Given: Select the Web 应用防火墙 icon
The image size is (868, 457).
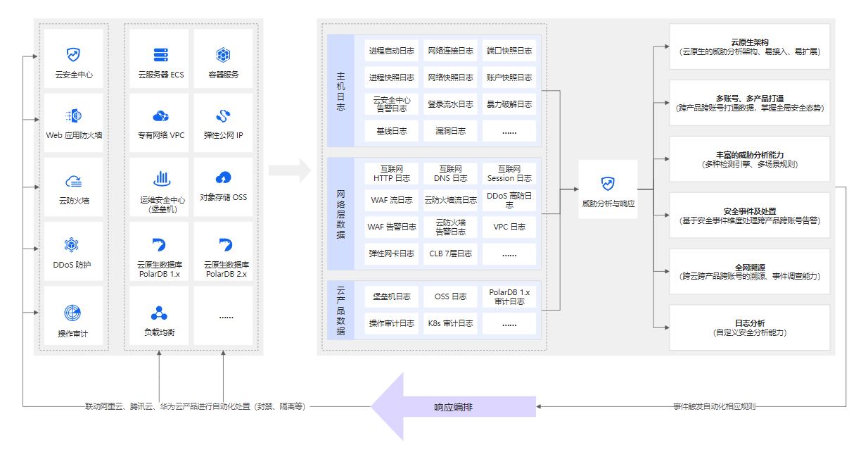Looking at the screenshot, I should (73, 115).
